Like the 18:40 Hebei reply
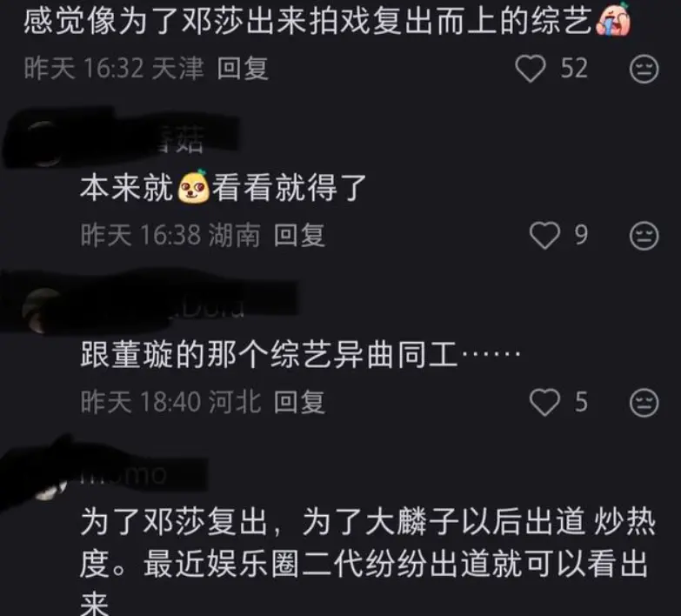 pos(544,402)
